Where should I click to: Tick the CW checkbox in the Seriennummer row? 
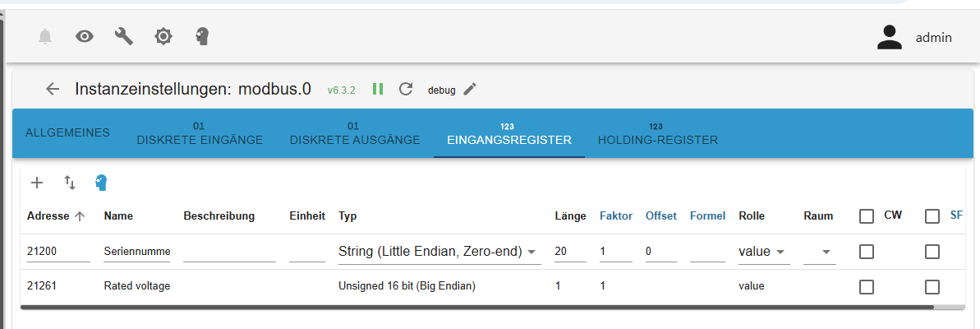tap(867, 252)
